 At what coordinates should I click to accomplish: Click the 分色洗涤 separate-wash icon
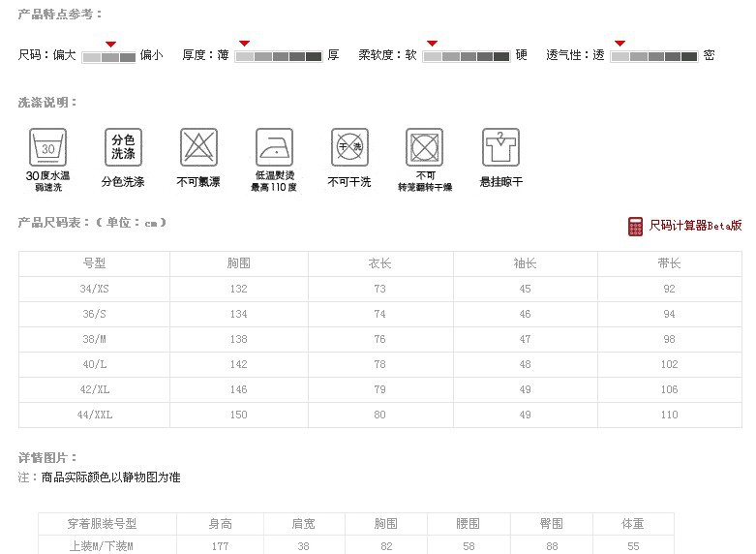pyautogui.click(x=123, y=147)
